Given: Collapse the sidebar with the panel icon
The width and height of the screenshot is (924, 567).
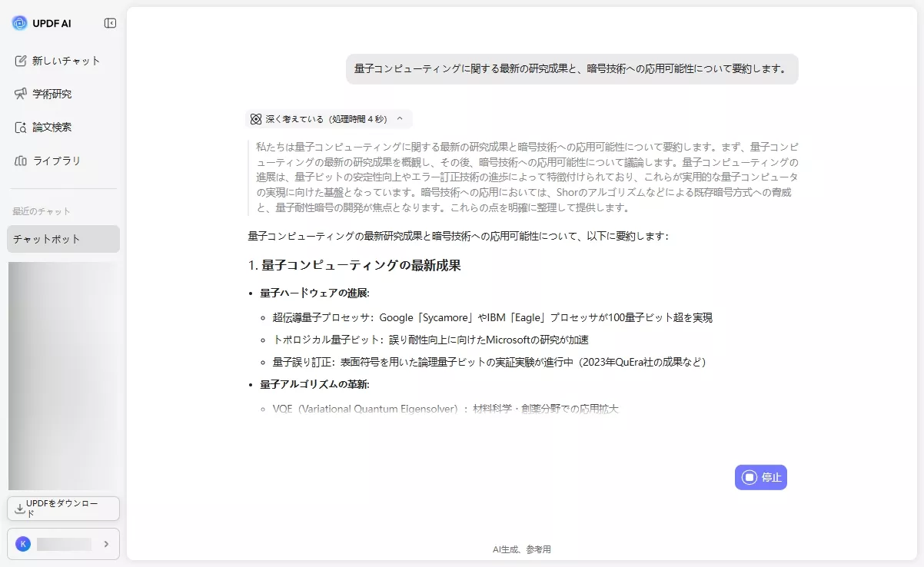Looking at the screenshot, I should coord(110,22).
